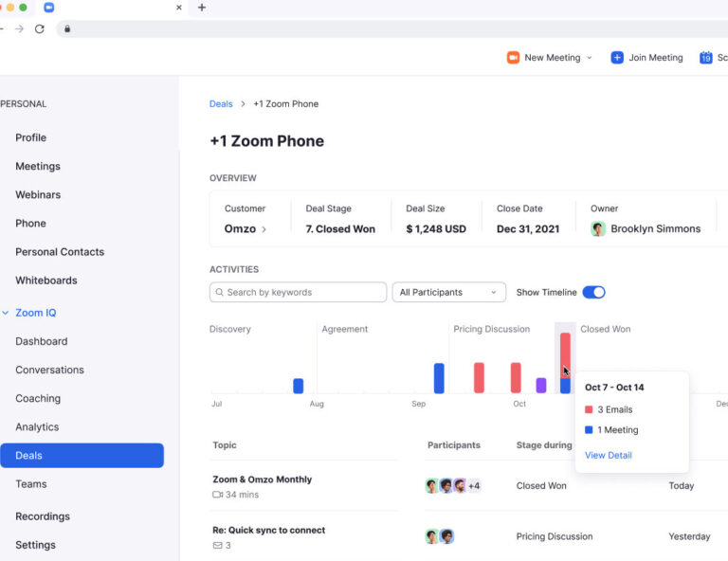Click the browser forward arrow

point(19,28)
